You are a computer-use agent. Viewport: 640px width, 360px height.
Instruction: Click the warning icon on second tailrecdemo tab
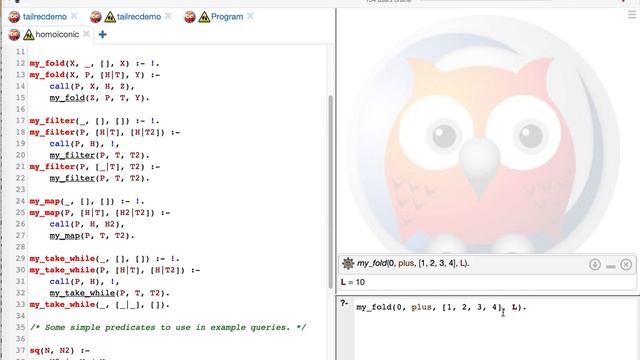pyautogui.click(x=110, y=17)
